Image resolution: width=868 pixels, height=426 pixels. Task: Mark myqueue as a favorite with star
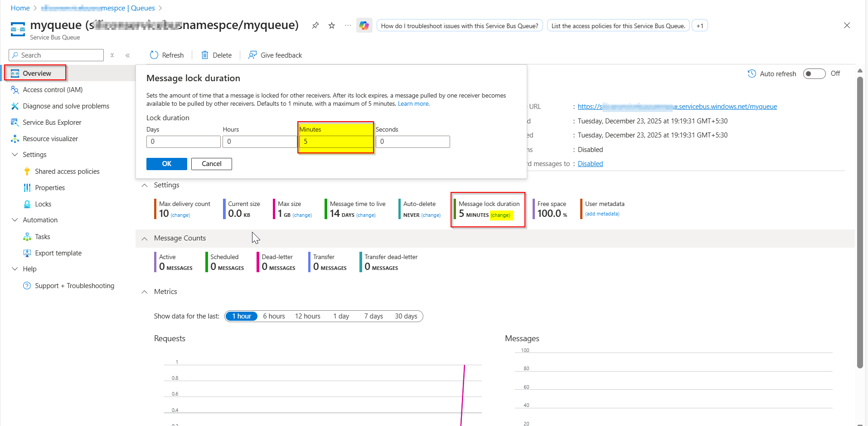tap(332, 25)
